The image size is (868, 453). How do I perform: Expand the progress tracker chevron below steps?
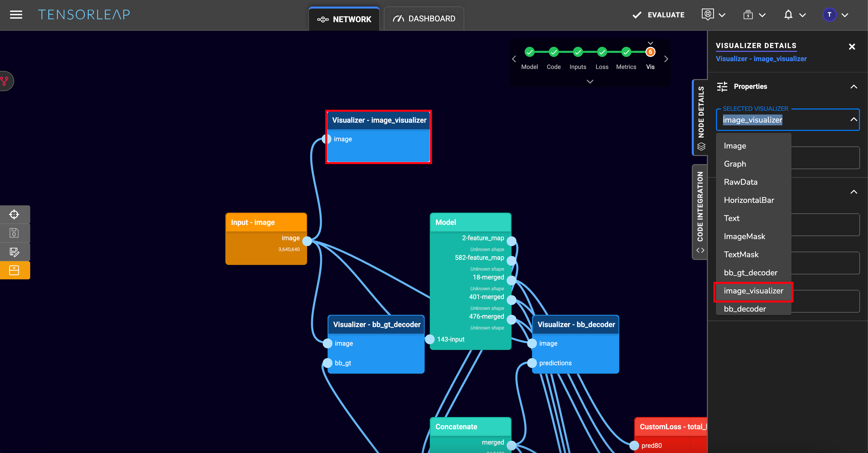pos(590,82)
